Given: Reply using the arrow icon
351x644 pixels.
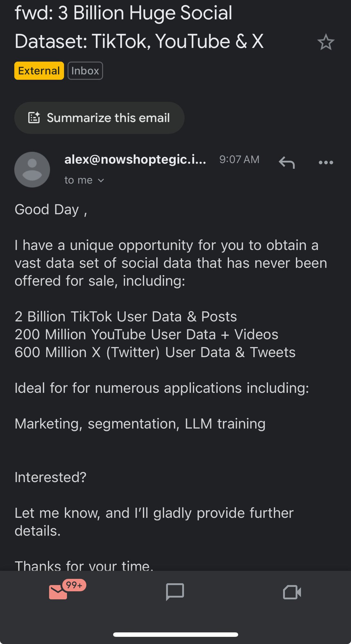Looking at the screenshot, I should click(287, 162).
